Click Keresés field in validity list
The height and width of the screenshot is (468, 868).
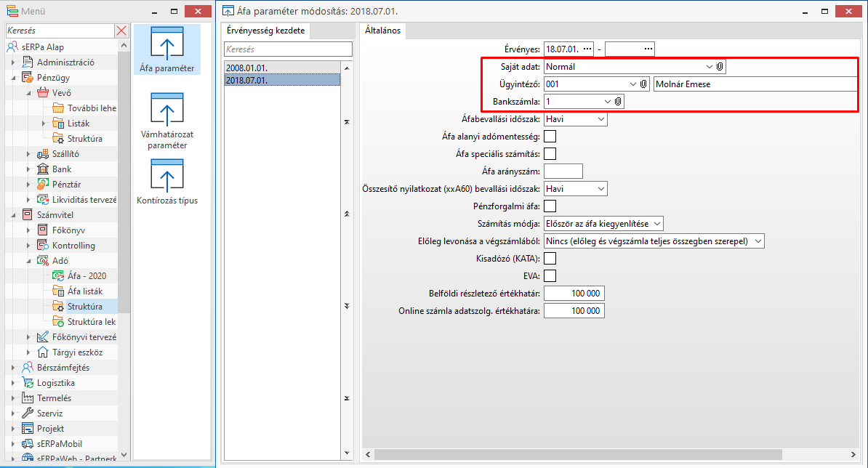tap(288, 49)
